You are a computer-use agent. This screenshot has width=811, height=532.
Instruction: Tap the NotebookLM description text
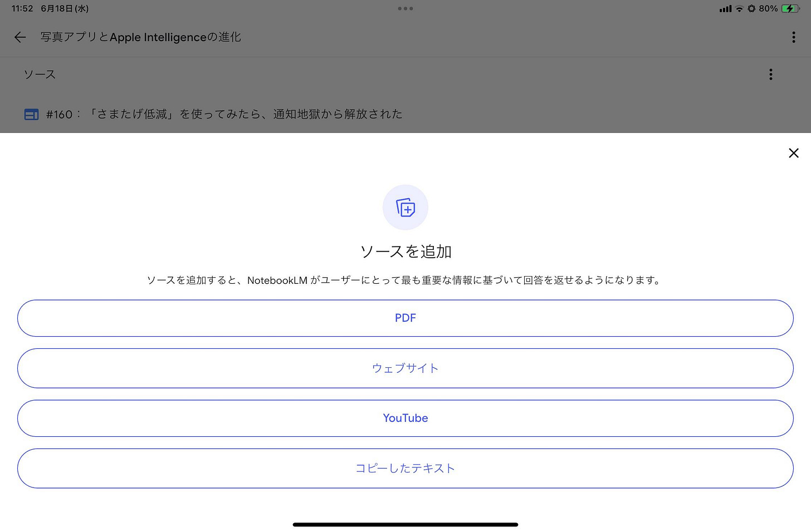pos(404,280)
